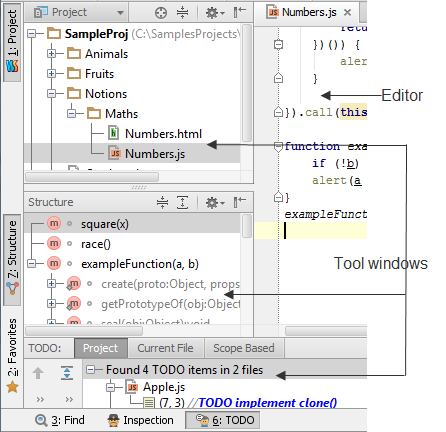Click the Numbers.js file icon in tree
The width and height of the screenshot is (446, 432).
pyautogui.click(x=114, y=153)
